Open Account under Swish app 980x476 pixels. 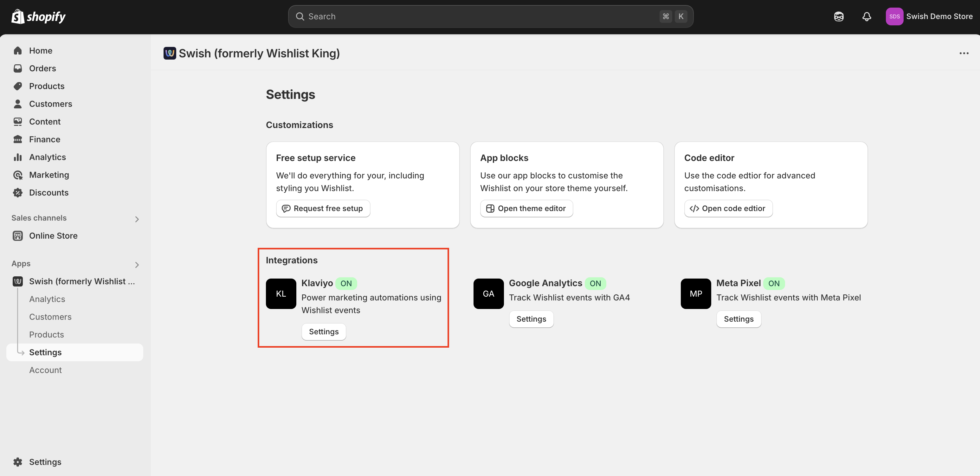(x=45, y=370)
